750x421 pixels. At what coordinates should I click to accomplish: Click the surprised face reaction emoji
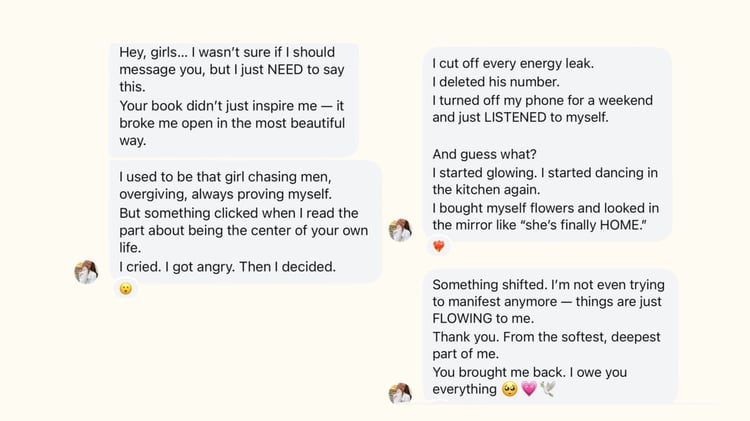tap(126, 288)
